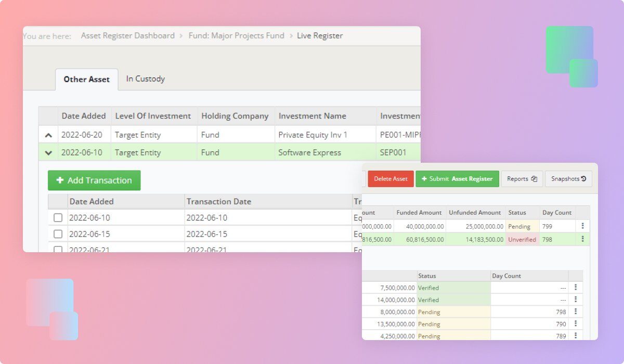624x364 pixels.
Task: Open the kebab menu on the Unverified row
Action: click(x=583, y=239)
